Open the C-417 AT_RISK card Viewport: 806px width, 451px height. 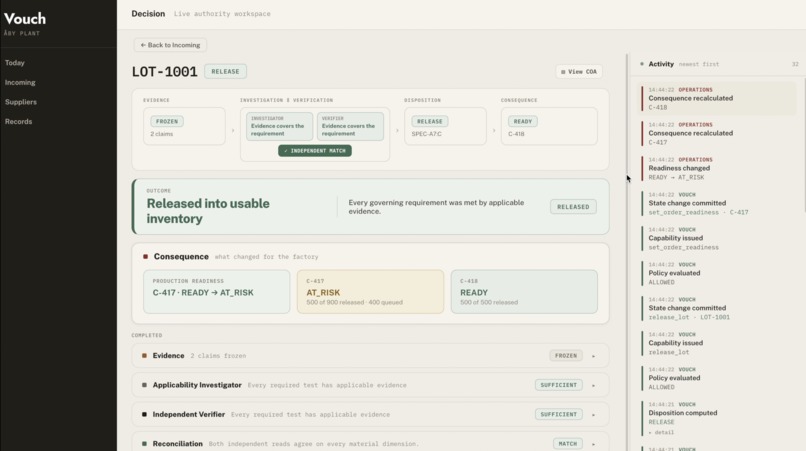pyautogui.click(x=370, y=292)
